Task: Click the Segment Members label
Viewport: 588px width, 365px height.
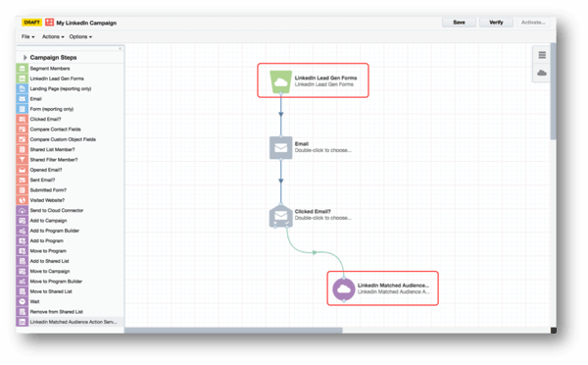Action: [x=50, y=69]
